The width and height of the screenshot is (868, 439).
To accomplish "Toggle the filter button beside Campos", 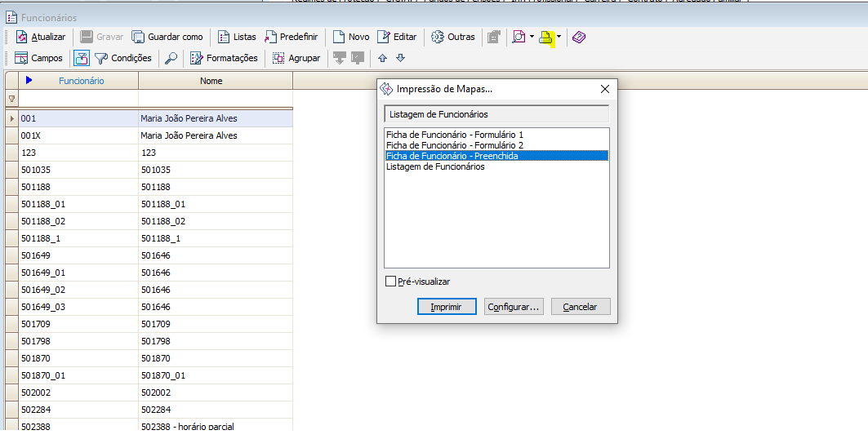I will pyautogui.click(x=82, y=58).
